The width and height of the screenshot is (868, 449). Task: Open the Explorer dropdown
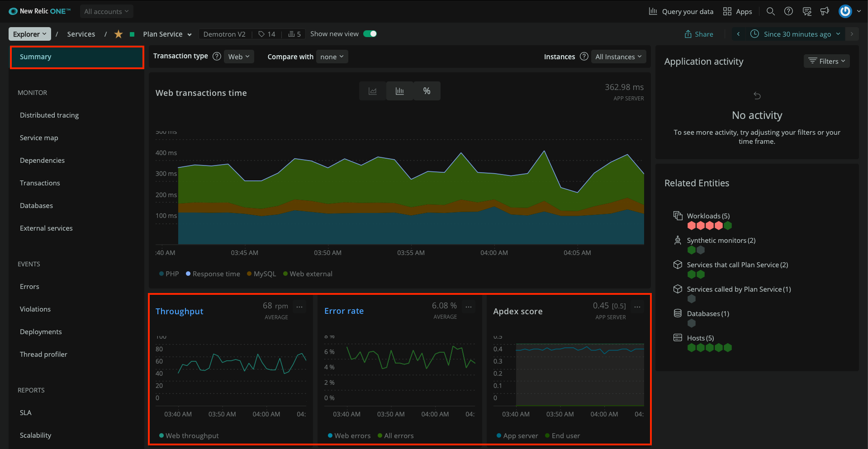tap(30, 34)
